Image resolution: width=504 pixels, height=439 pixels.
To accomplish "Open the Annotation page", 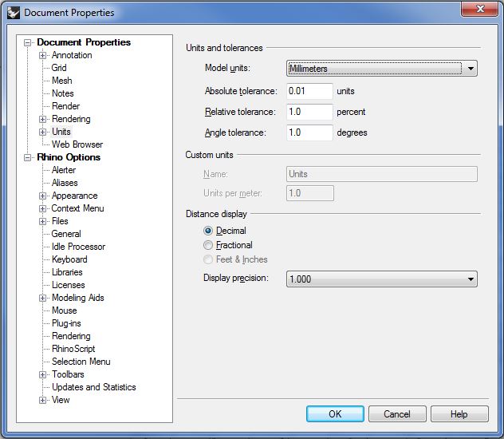I will tap(72, 55).
